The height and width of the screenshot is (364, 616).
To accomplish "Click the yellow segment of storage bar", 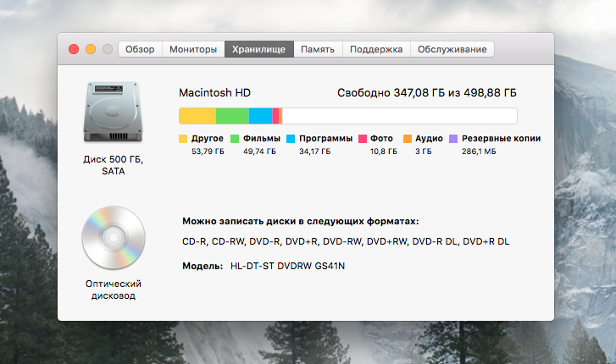I will pos(197,116).
